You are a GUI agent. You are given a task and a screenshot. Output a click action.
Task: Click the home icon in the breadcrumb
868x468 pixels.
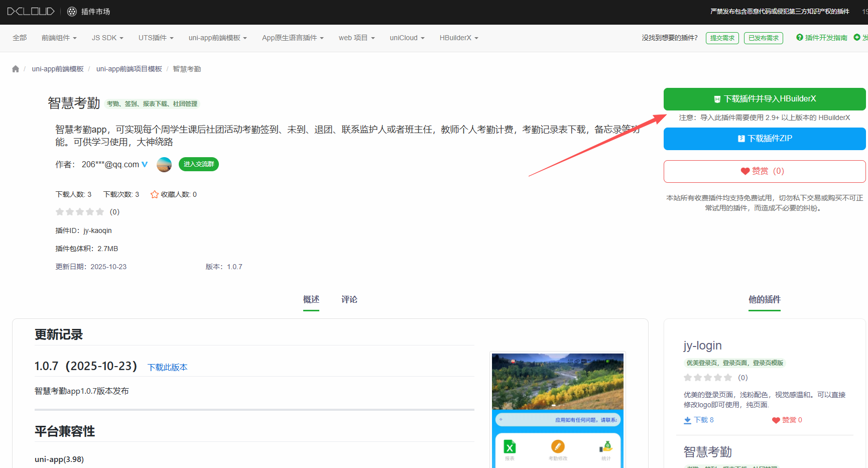point(15,68)
